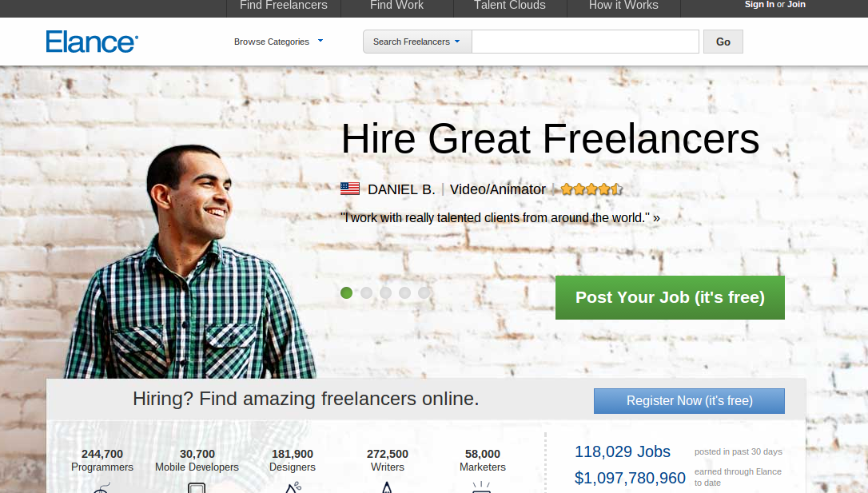This screenshot has height=493, width=868.
Task: Select the second slide indicator dot
Action: pyautogui.click(x=367, y=292)
